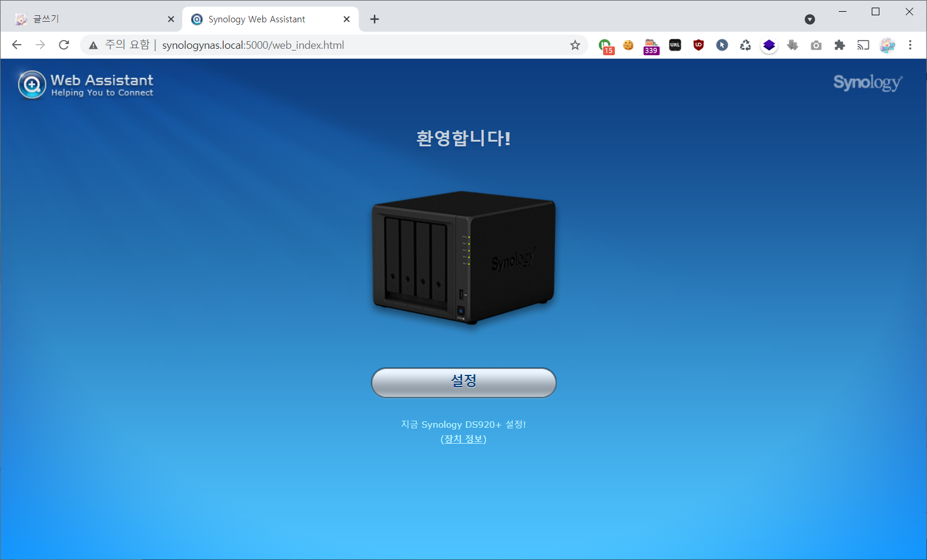Open a new browser tab
This screenshot has height=560, width=927.
(x=374, y=19)
